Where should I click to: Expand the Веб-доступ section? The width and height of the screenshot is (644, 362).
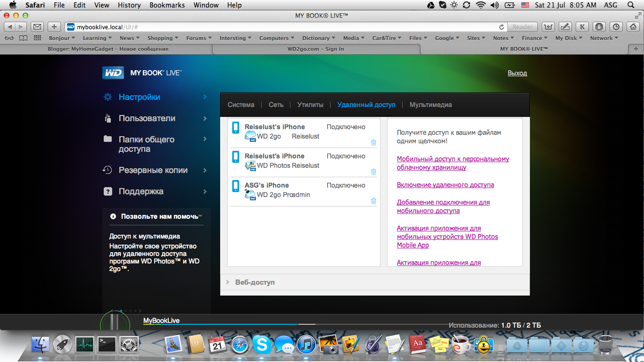(x=375, y=282)
